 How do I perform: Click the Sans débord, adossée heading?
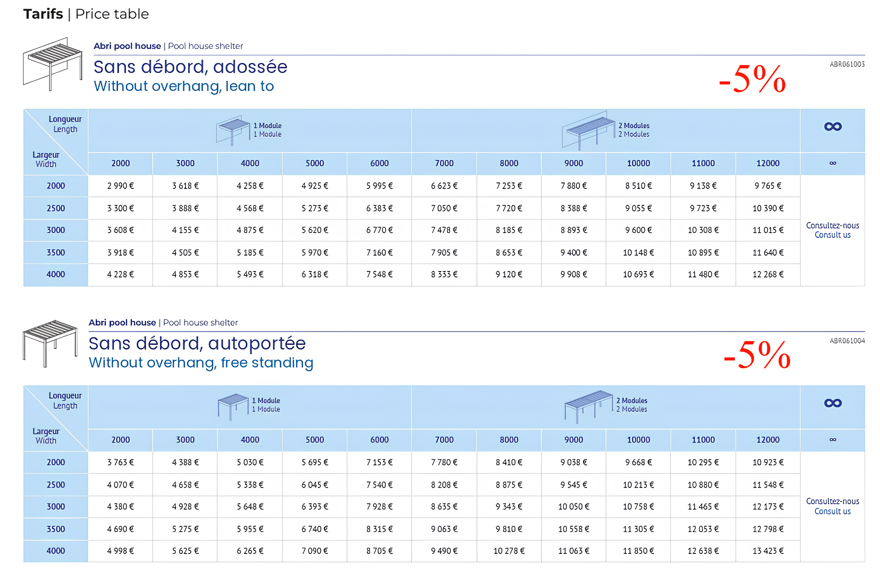coord(190,67)
